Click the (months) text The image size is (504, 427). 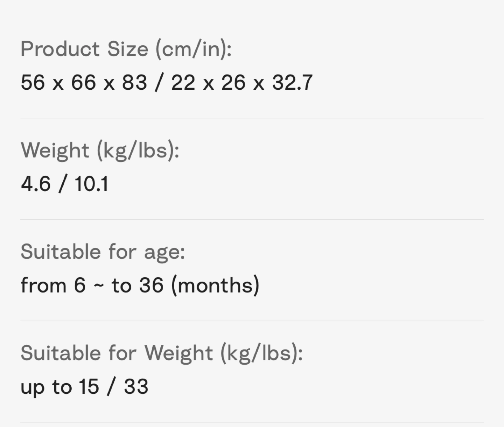point(215,285)
